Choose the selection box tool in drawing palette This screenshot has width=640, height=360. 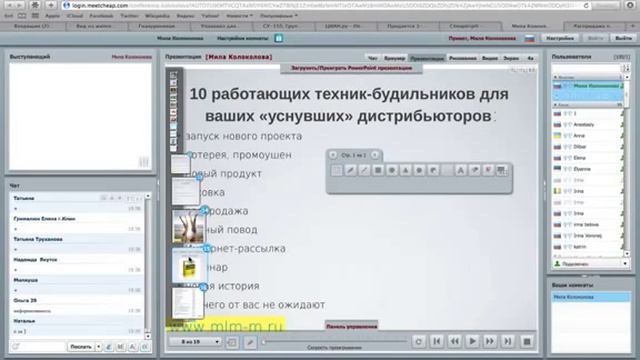(x=336, y=170)
